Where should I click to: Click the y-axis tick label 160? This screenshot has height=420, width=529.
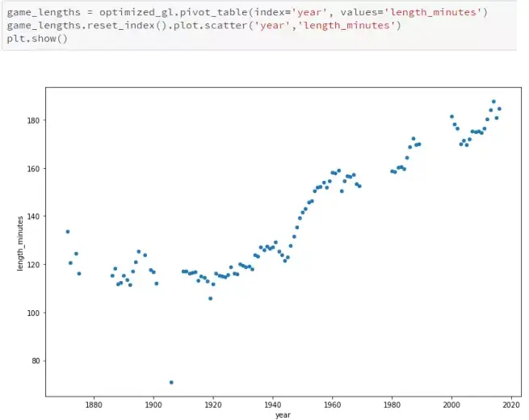33,168
